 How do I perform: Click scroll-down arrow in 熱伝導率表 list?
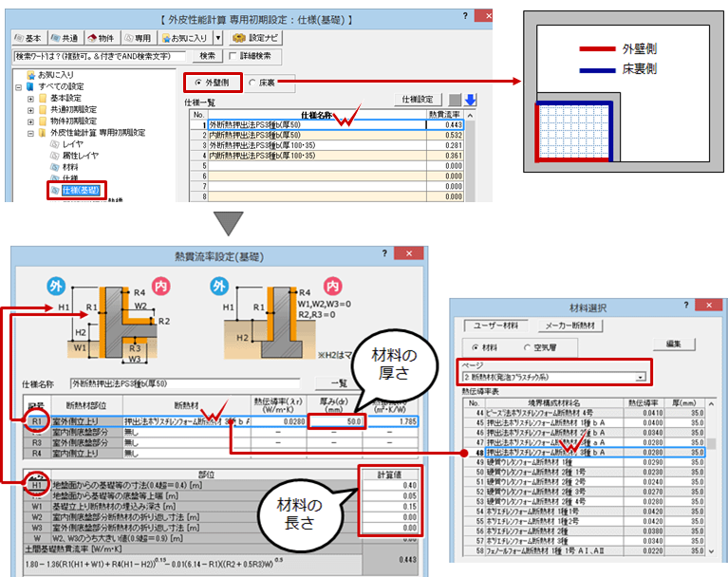pyautogui.click(x=711, y=551)
